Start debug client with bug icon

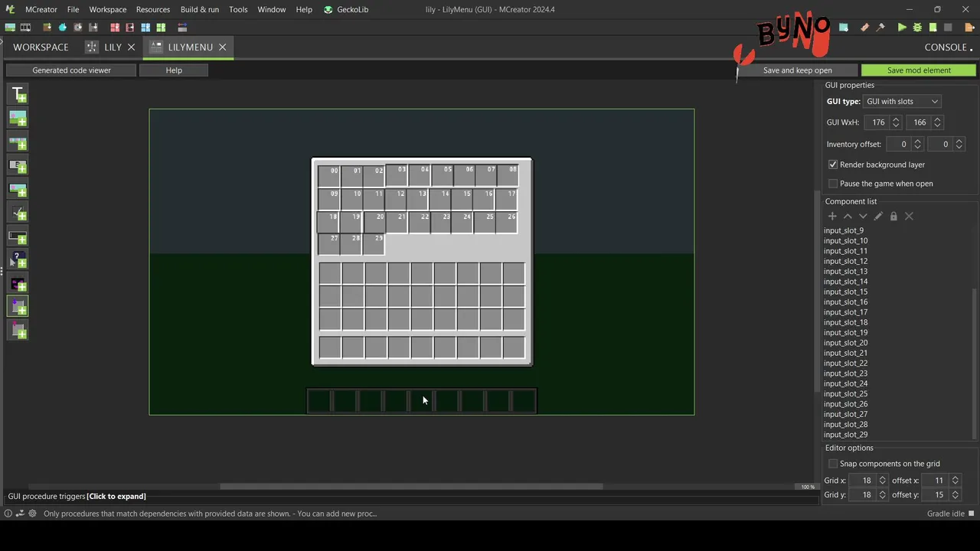[917, 28]
